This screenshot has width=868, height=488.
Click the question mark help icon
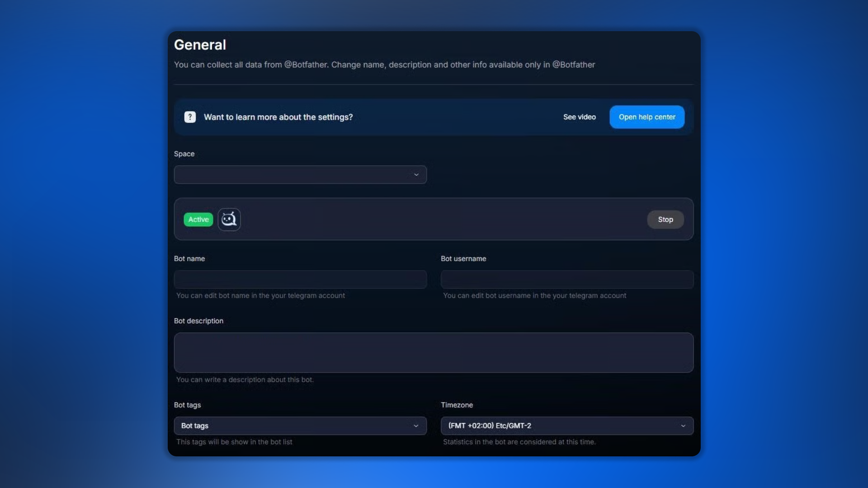pos(190,117)
